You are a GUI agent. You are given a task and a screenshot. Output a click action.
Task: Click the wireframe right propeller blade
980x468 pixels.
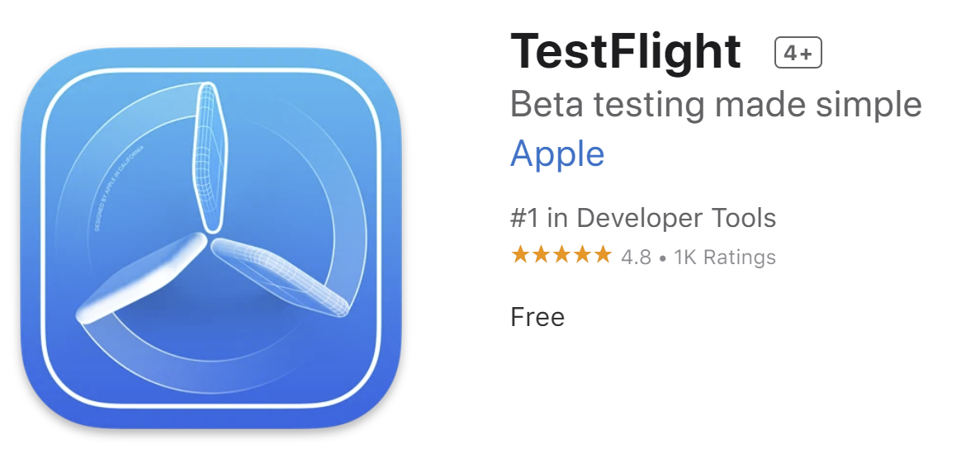pyautogui.click(x=280, y=277)
